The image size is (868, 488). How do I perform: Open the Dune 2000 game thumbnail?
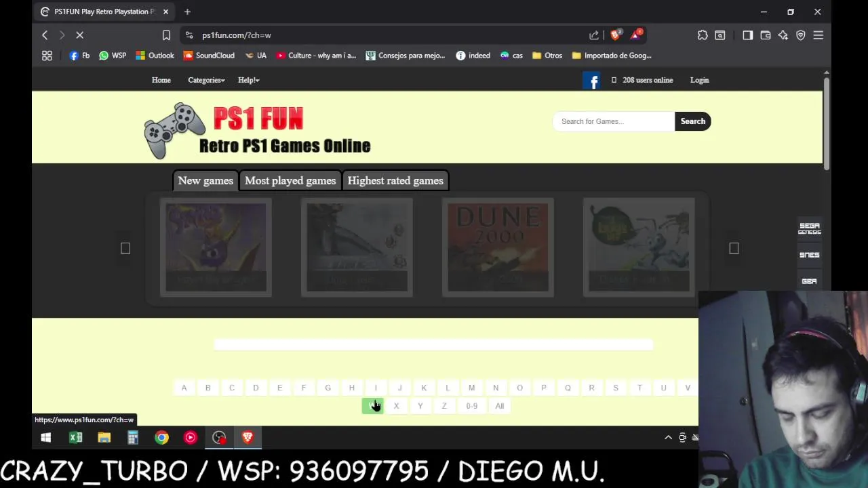pyautogui.click(x=498, y=247)
